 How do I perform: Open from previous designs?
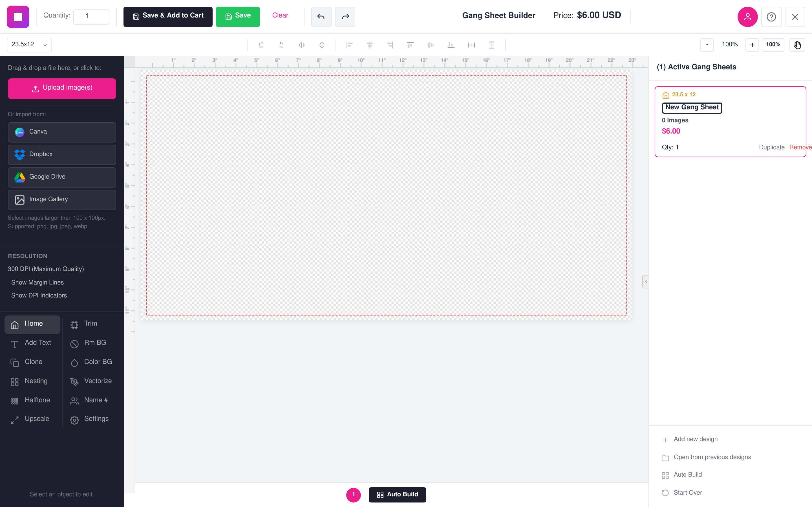click(x=712, y=457)
